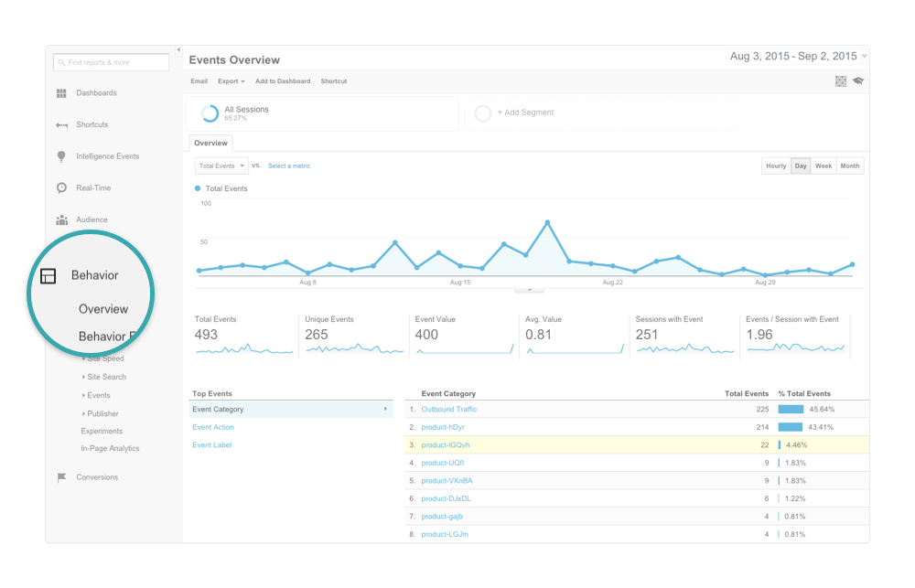Click the Select a metric link
This screenshot has width=915, height=588.
(289, 166)
